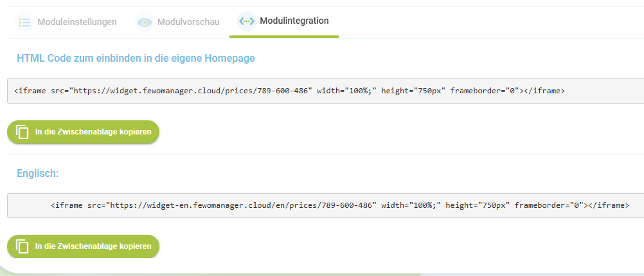This screenshot has width=644, height=276.
Task: Click the closing iframe tag in the English code
Action: click(609, 205)
